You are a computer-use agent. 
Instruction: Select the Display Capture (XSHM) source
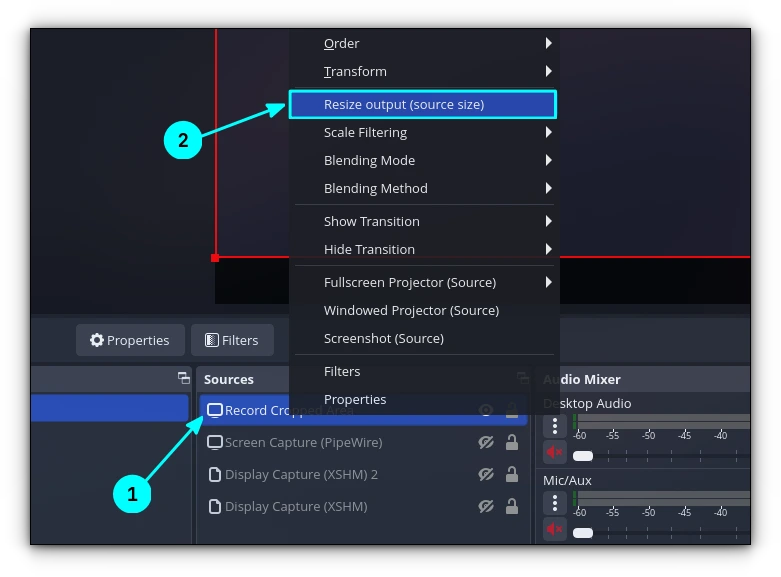(363, 506)
